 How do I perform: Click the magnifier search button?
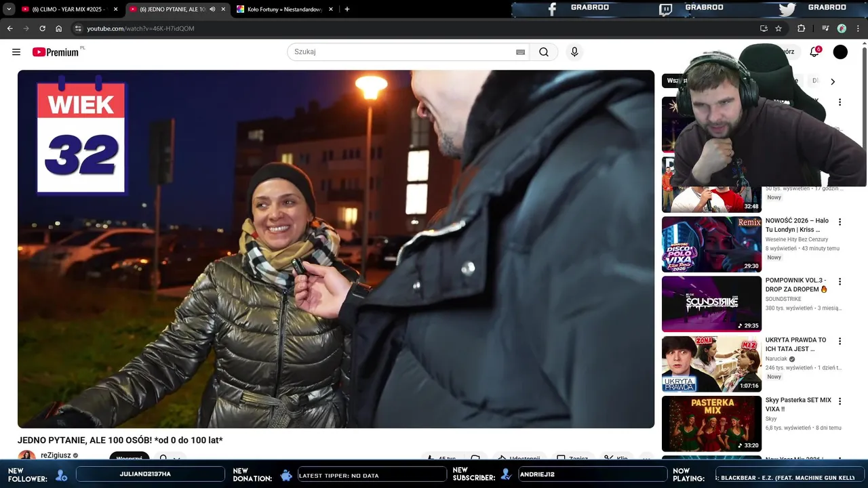point(544,52)
